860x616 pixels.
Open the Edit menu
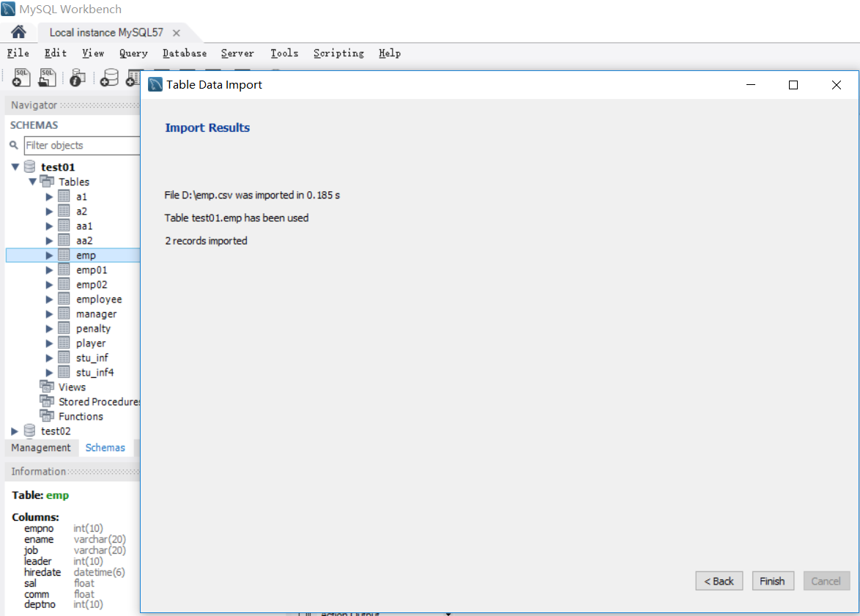tap(56, 53)
